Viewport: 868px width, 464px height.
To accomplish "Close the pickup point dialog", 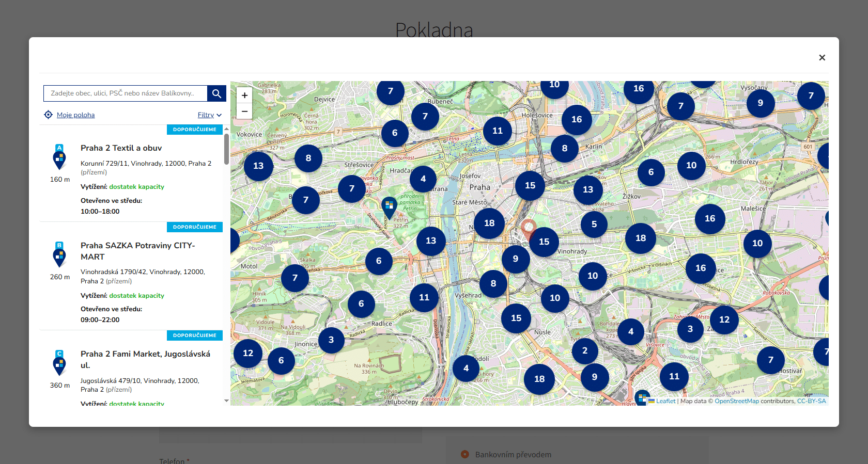I will pos(822,57).
